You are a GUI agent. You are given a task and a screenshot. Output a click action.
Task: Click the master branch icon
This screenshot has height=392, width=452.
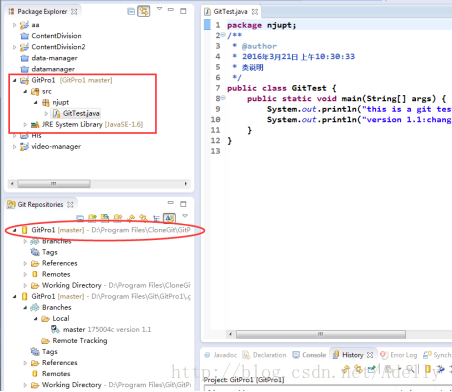coord(55,329)
